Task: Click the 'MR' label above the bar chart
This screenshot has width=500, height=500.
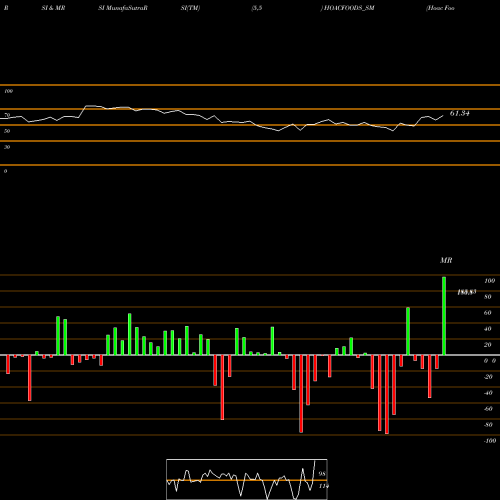Action: tap(446, 260)
